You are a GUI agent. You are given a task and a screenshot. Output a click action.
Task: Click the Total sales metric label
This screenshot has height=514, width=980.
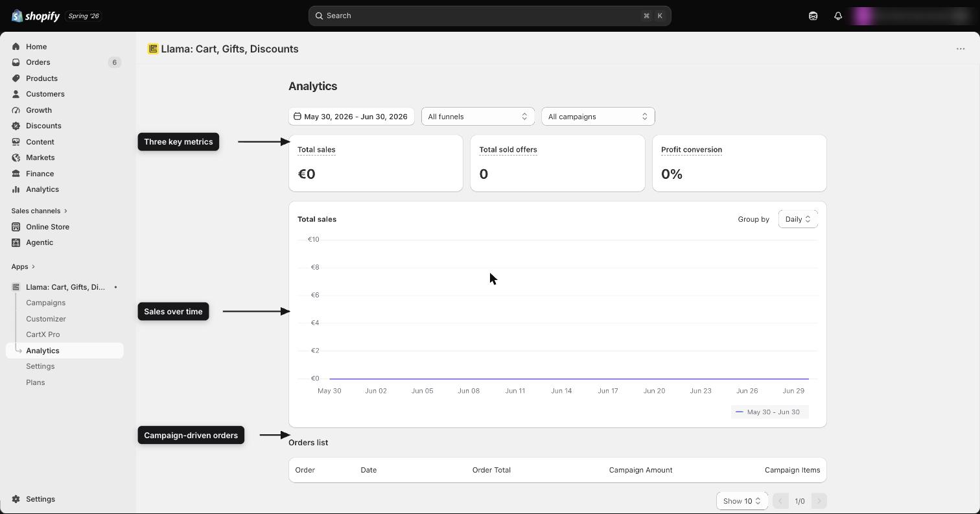click(x=316, y=150)
